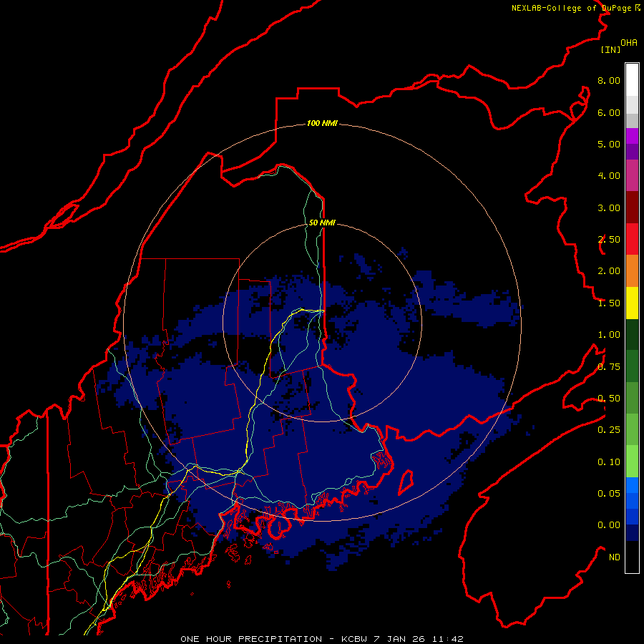644x644 pixels.
Task: Select the black ND swatch at legend bottom
Action: [x=632, y=557]
